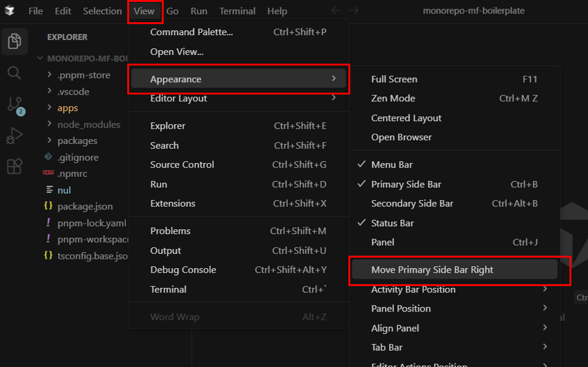Select the package.json JSON file icon

tap(49, 207)
